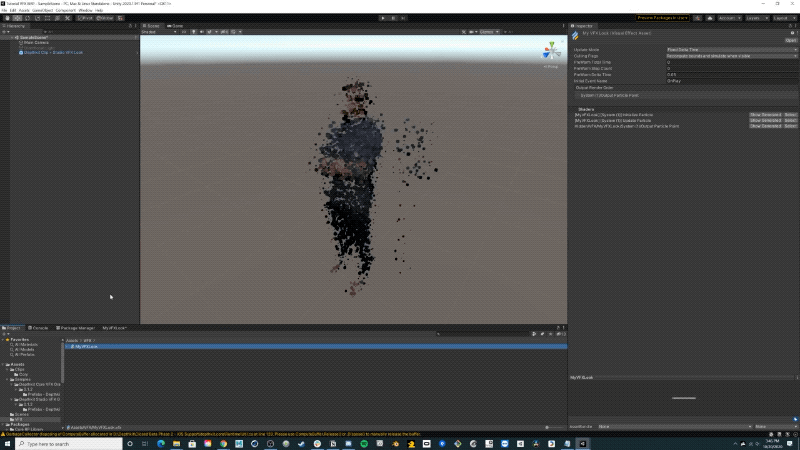Open Inspector panel options menu

pos(795,26)
